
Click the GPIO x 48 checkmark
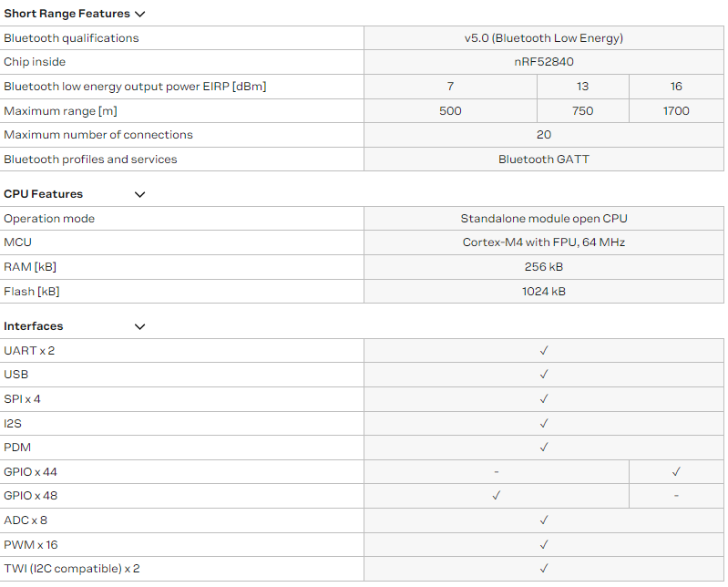[x=497, y=496]
